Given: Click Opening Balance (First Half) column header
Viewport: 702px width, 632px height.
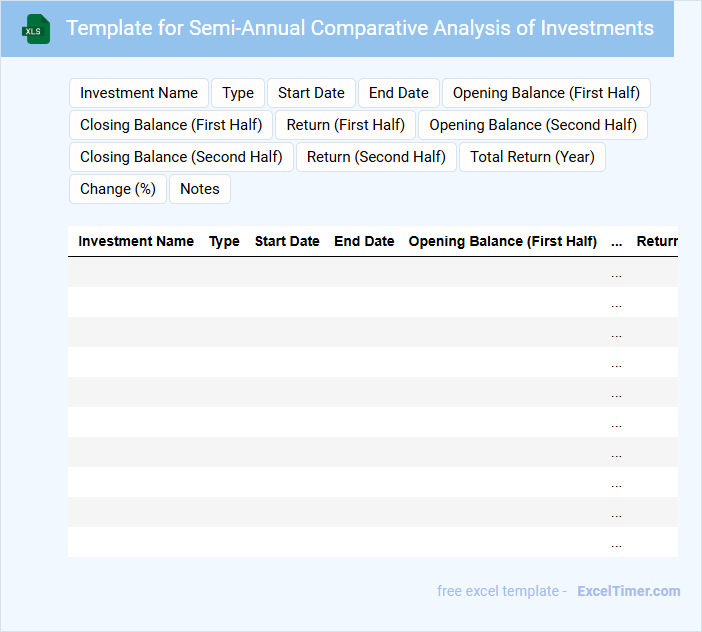Looking at the screenshot, I should (502, 241).
